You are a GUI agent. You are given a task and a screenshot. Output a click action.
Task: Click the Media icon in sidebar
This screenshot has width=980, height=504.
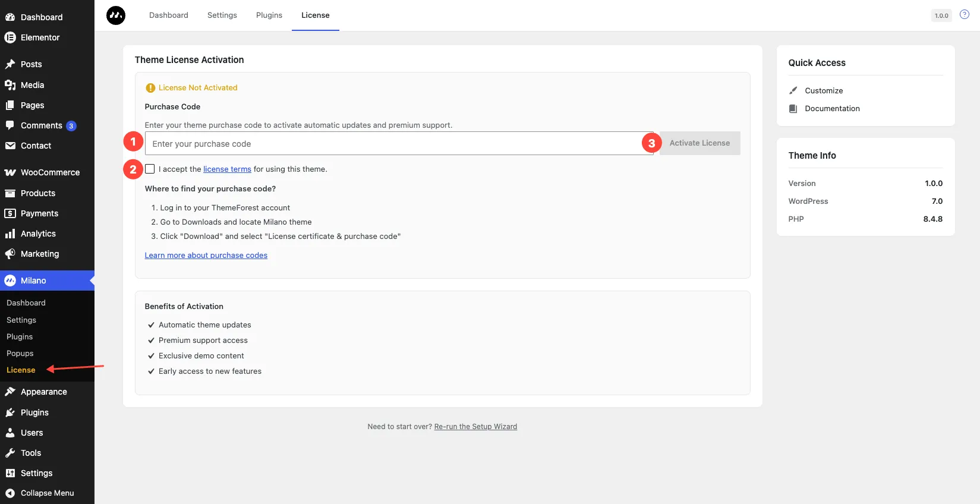[x=10, y=85]
